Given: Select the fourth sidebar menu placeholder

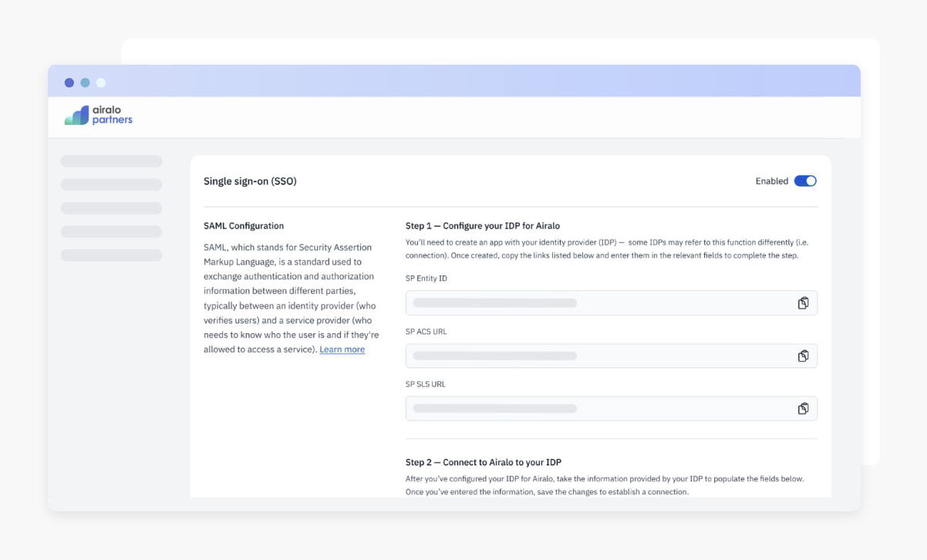Looking at the screenshot, I should click(x=111, y=231).
